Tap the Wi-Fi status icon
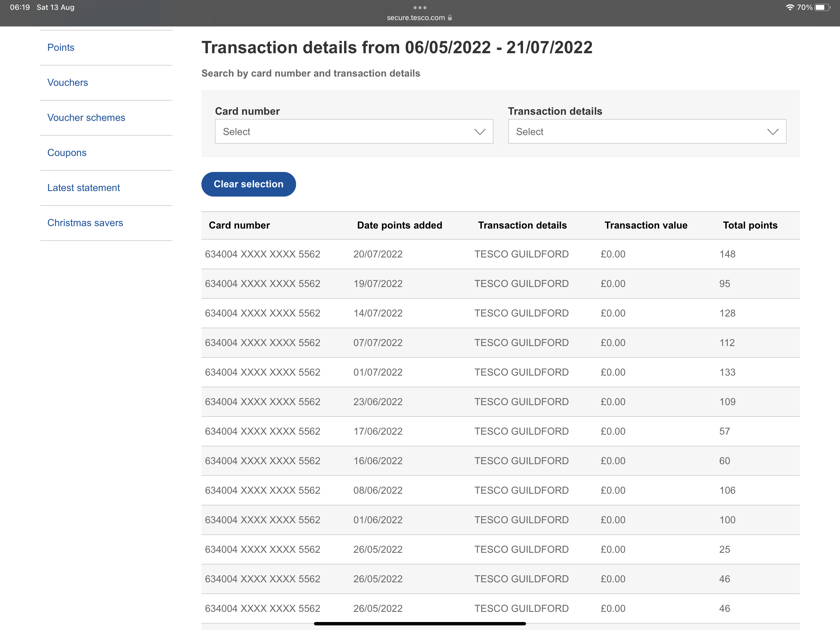Image resolution: width=840 pixels, height=630 pixels. click(790, 7)
